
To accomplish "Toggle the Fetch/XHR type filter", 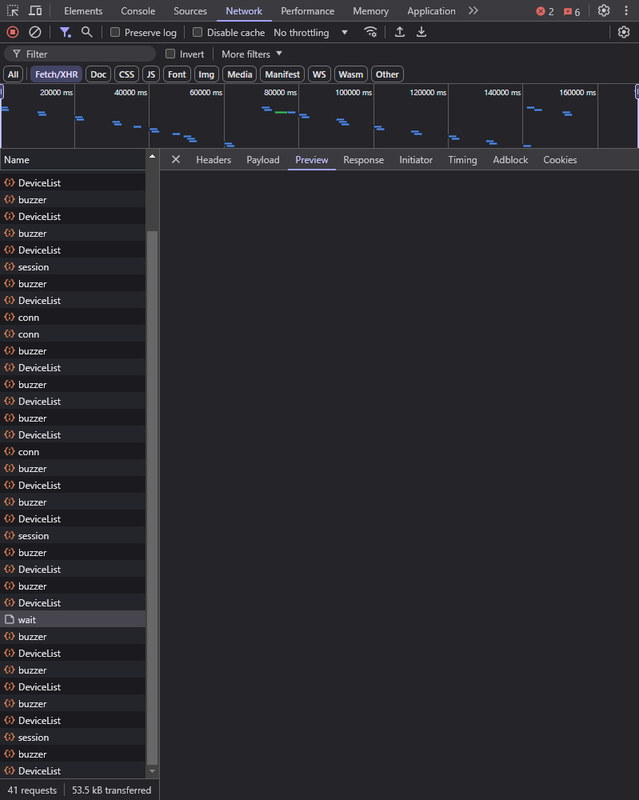I will (x=56, y=74).
